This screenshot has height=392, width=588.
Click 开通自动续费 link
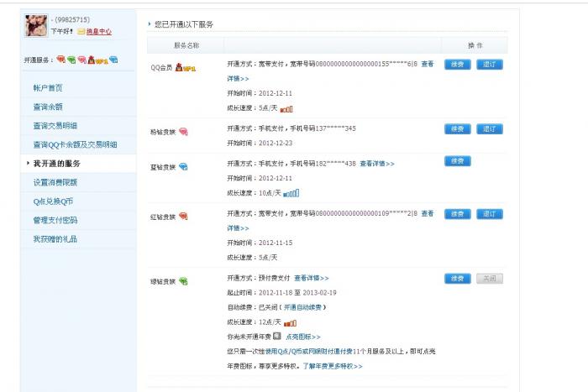click(302, 307)
